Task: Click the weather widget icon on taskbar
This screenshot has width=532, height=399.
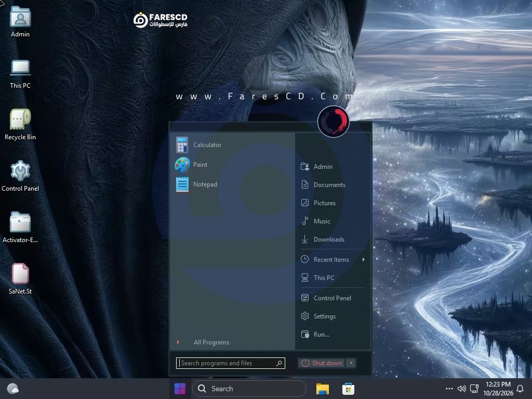Action: tap(13, 389)
